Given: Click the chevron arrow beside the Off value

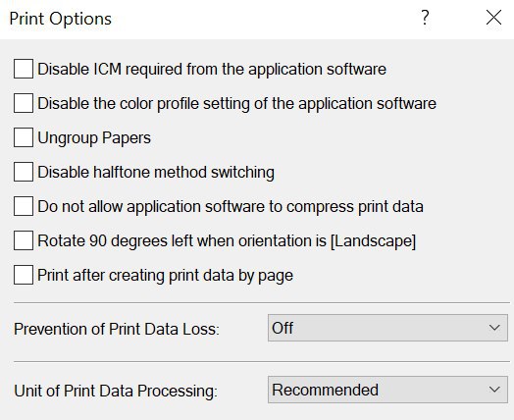Looking at the screenshot, I should point(494,328).
